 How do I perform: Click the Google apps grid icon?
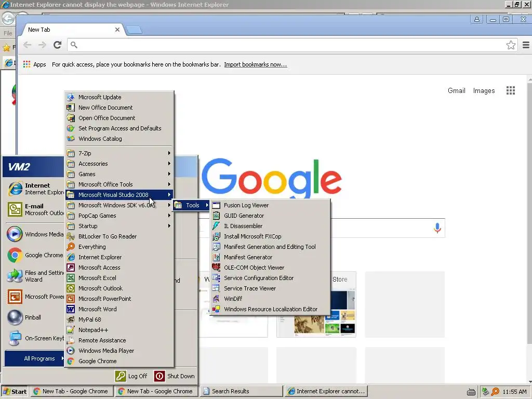pyautogui.click(x=511, y=90)
